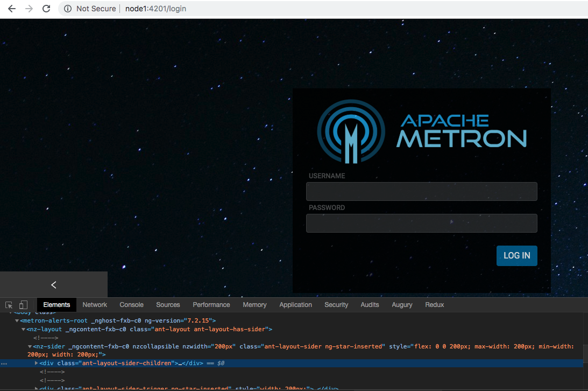Click the node1:4201/login address bar
Image resolution: width=588 pixels, height=391 pixels.
[155, 9]
